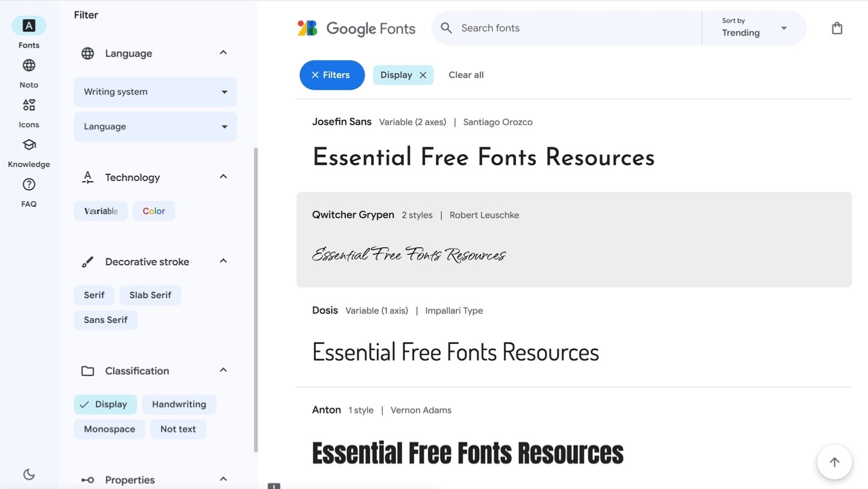
Task: Open the Noto globe icon
Action: click(x=28, y=65)
